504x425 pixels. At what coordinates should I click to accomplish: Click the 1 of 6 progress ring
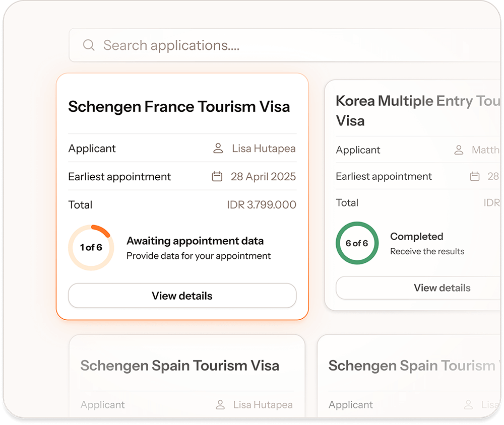(91, 247)
